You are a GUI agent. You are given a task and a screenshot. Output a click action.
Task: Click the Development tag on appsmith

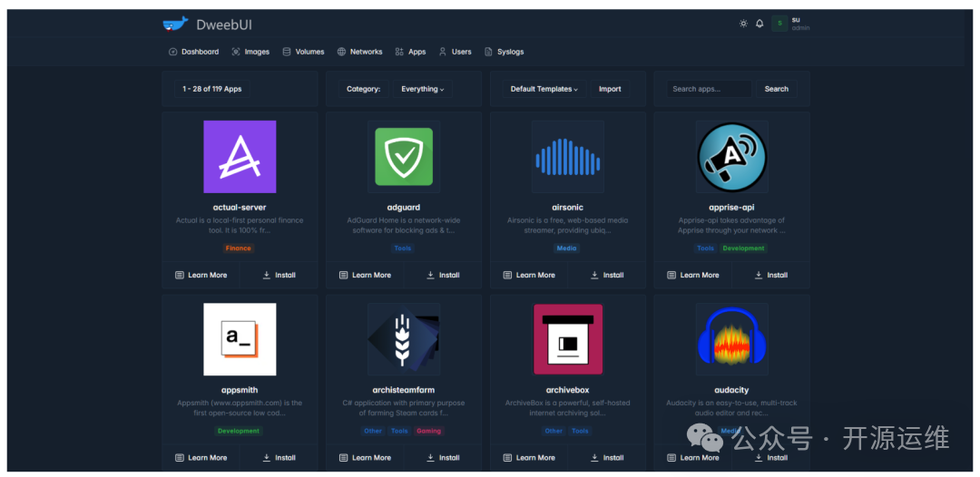(x=239, y=431)
